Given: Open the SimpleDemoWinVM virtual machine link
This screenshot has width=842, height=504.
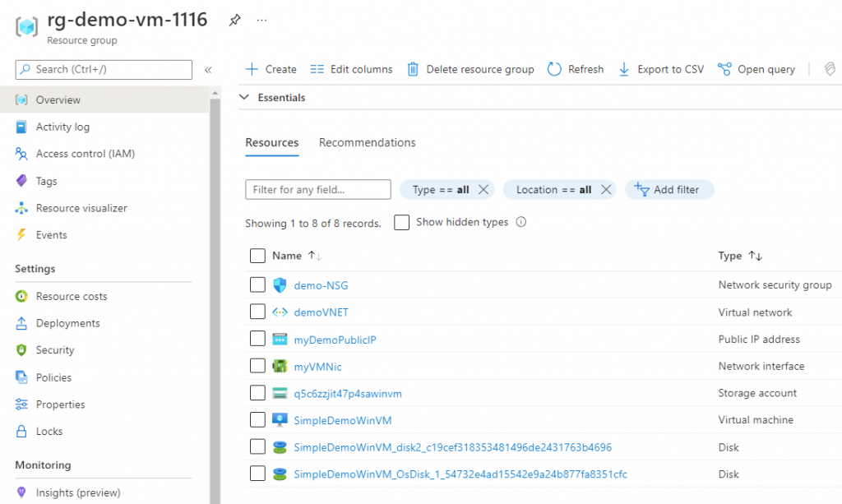Looking at the screenshot, I should point(342,420).
